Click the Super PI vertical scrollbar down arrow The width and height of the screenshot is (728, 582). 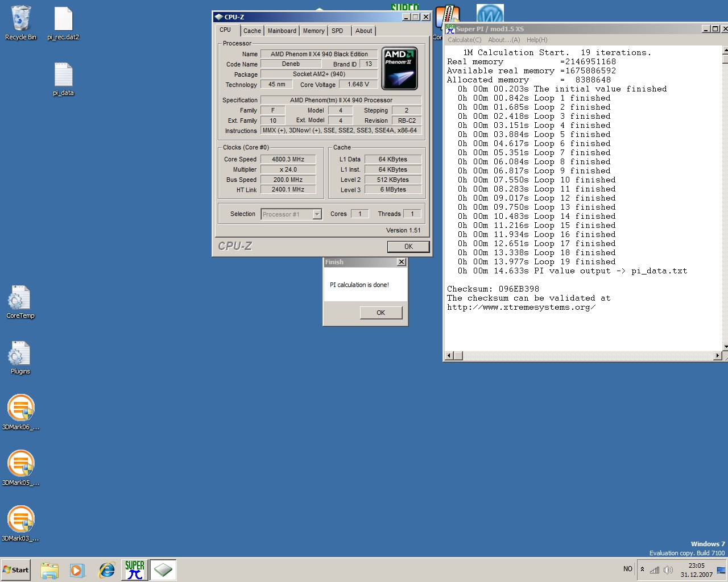coord(725,347)
